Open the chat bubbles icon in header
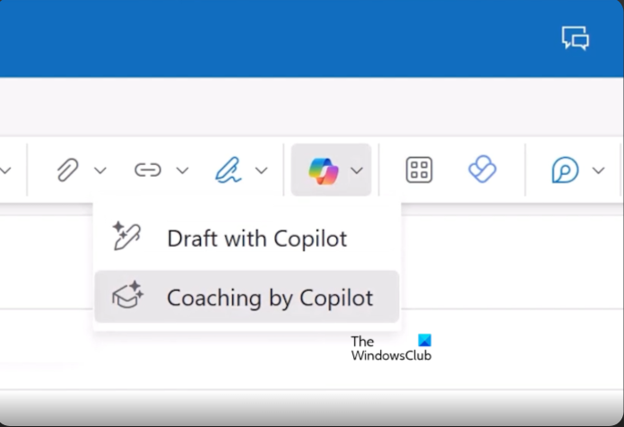The image size is (624, 427). (575, 38)
